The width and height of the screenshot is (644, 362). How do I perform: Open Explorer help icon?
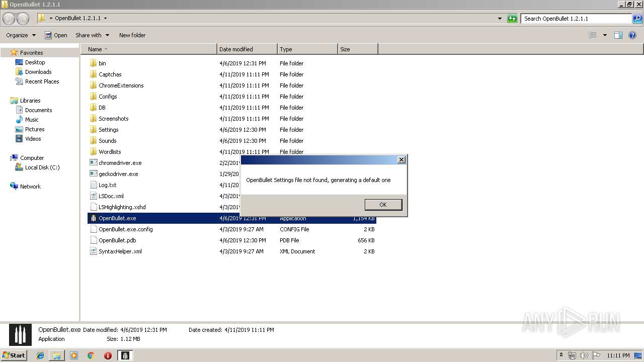(x=632, y=35)
